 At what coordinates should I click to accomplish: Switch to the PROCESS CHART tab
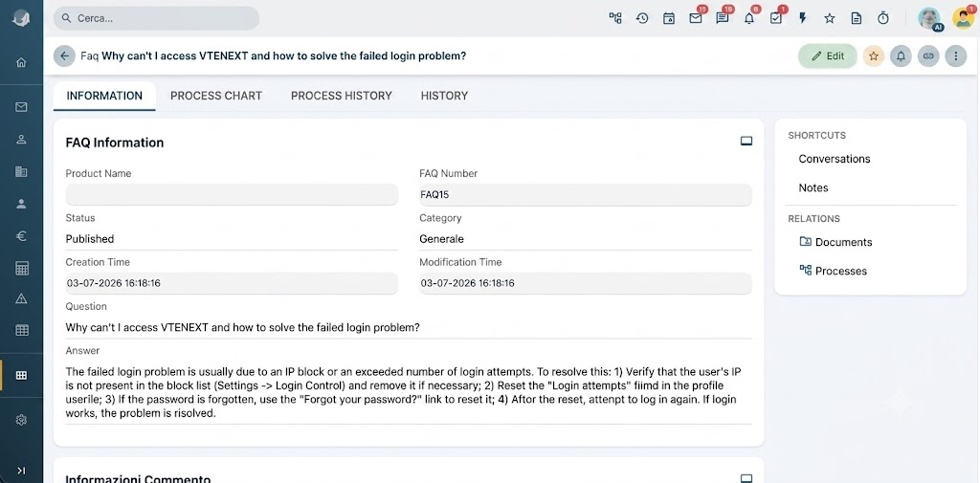tap(216, 96)
